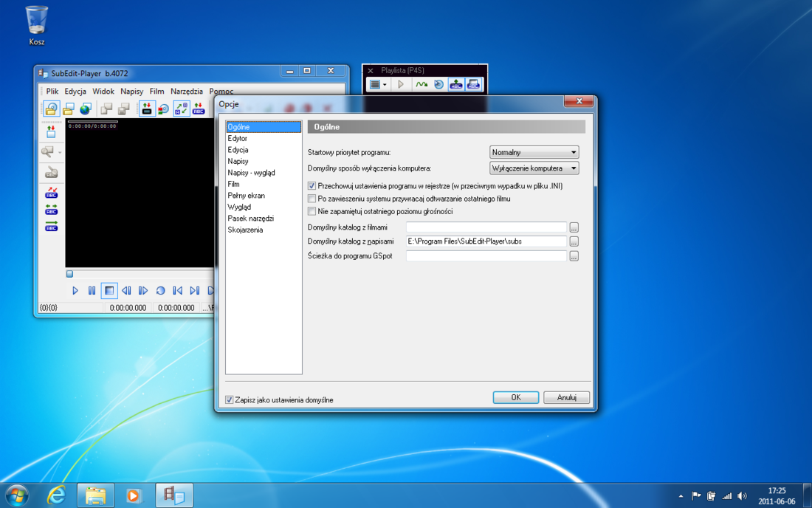Click the Pause button in SubEdit-Player

click(92, 290)
